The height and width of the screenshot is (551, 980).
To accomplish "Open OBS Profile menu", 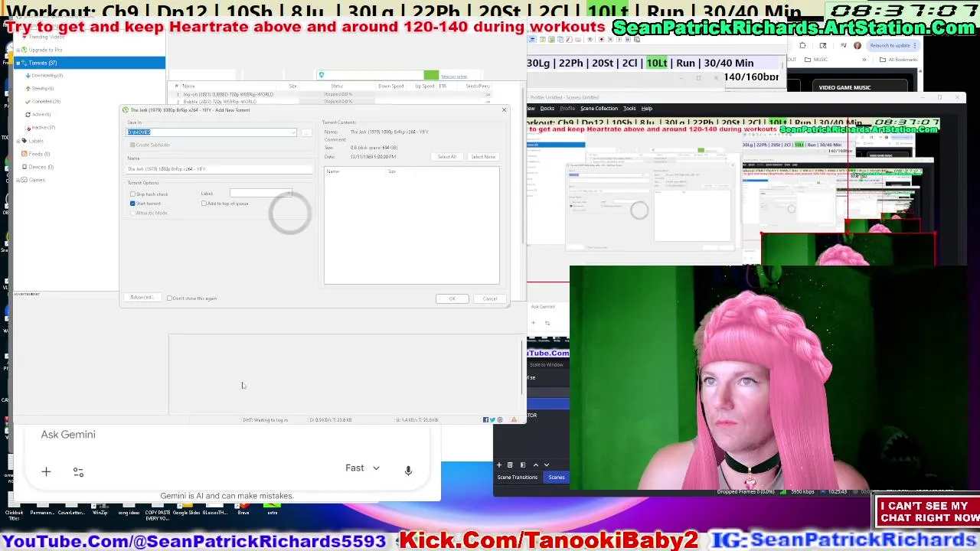I will [567, 109].
